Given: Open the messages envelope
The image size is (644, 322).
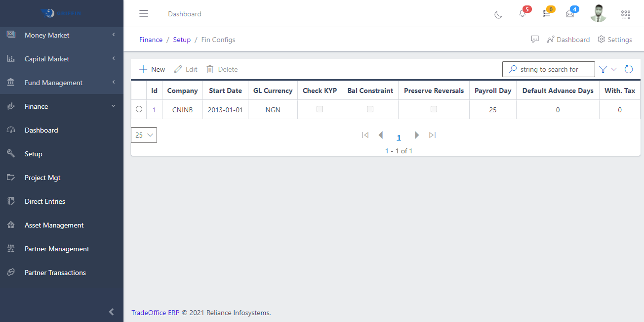Looking at the screenshot, I should [x=570, y=14].
